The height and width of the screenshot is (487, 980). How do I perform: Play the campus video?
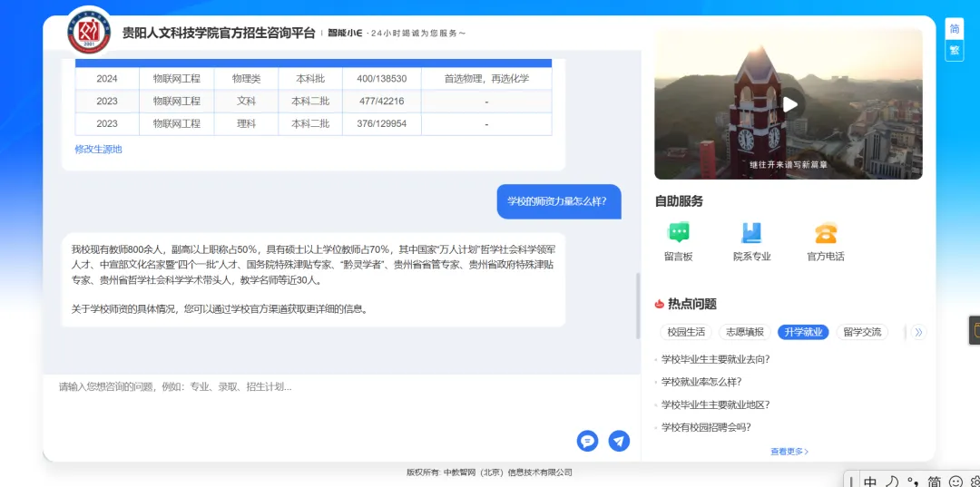790,104
